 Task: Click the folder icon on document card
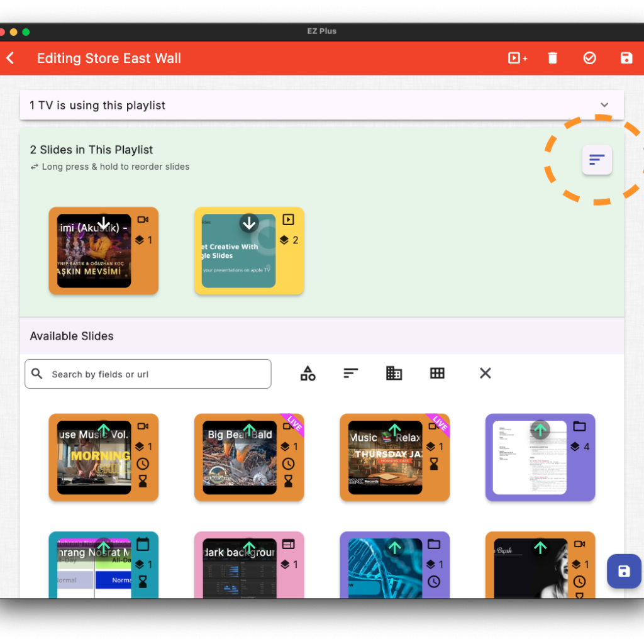tap(579, 426)
